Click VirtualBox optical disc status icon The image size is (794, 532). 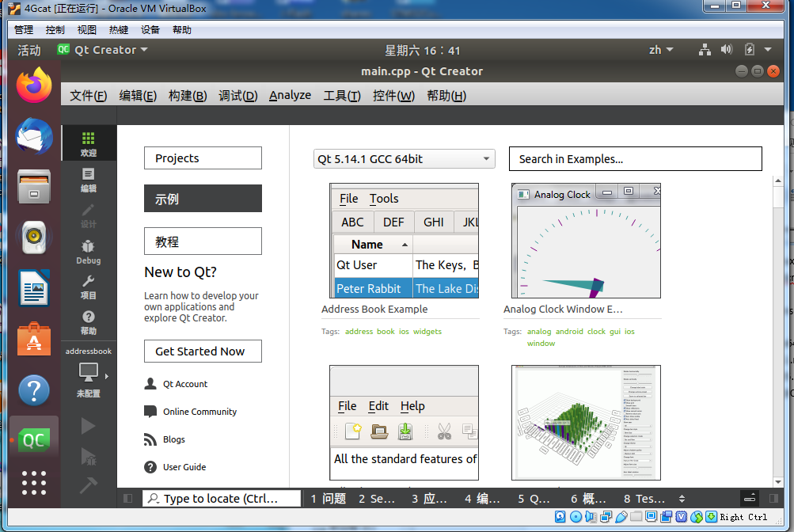tap(576, 517)
